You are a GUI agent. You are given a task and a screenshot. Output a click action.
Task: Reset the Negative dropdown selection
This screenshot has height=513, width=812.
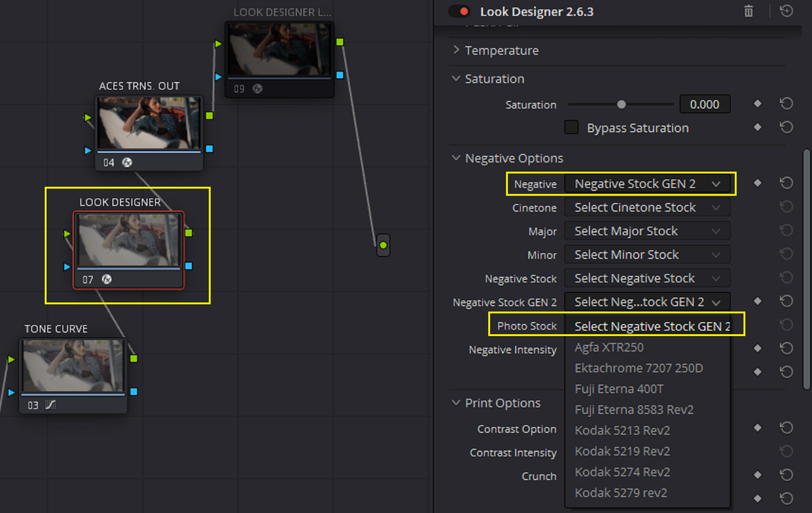786,183
